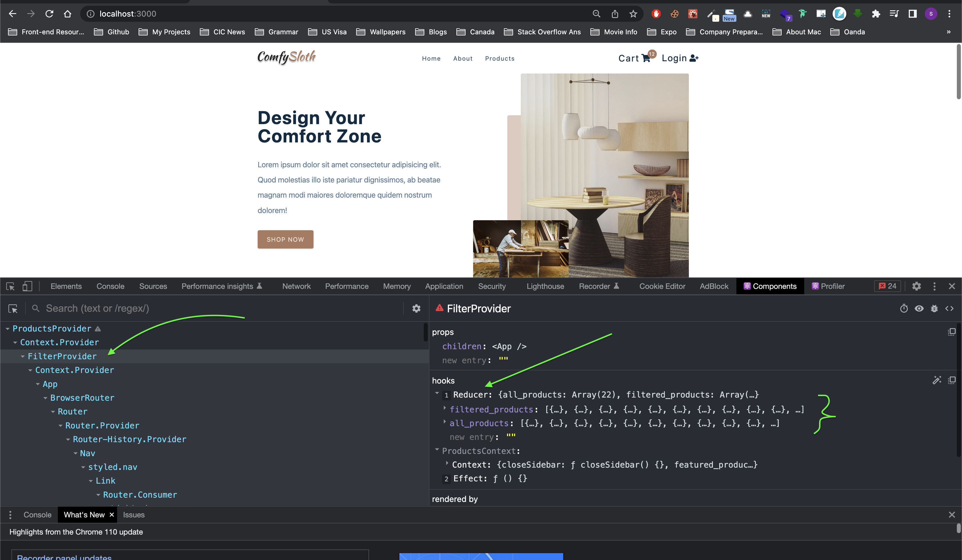Open the shopping cart icon
The width and height of the screenshot is (962, 560).
point(646,58)
